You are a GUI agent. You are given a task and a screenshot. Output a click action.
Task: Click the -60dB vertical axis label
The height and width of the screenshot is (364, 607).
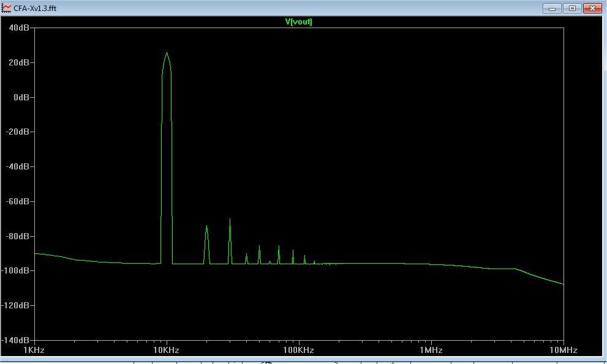17,201
